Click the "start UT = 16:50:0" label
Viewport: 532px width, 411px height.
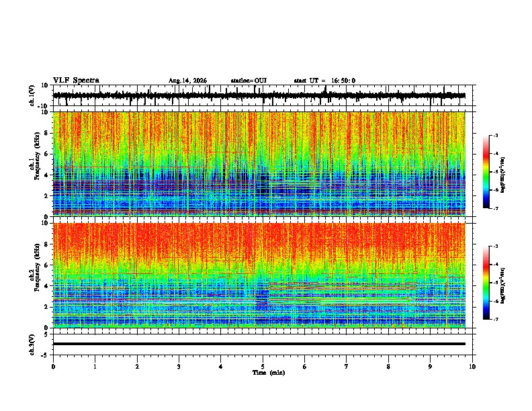click(x=324, y=81)
